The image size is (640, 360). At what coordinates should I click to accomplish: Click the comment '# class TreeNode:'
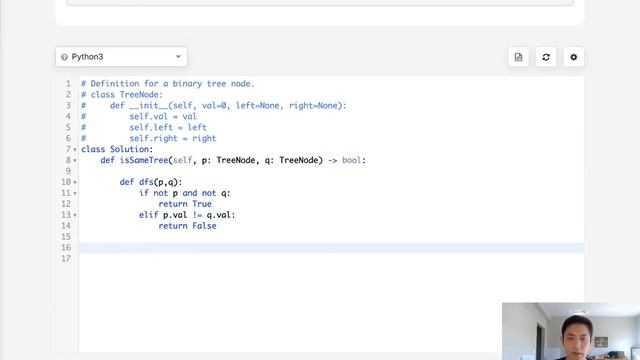(122, 95)
